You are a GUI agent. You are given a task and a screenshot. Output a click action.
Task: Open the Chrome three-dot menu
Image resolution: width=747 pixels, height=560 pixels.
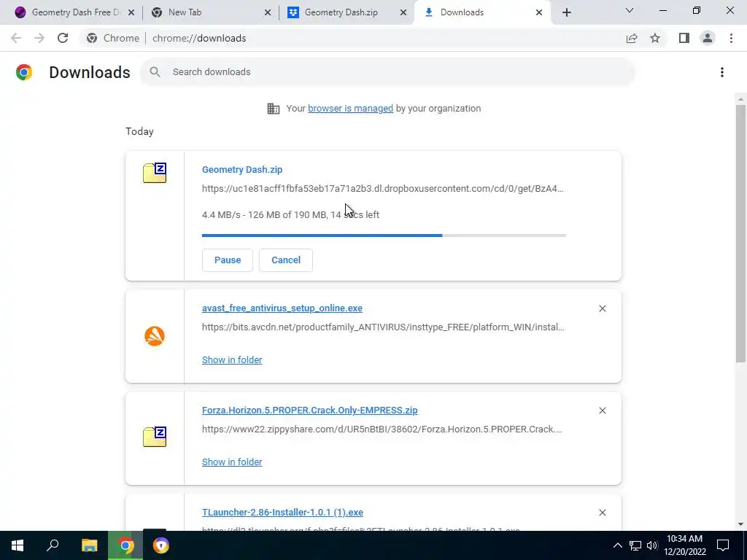click(x=731, y=38)
